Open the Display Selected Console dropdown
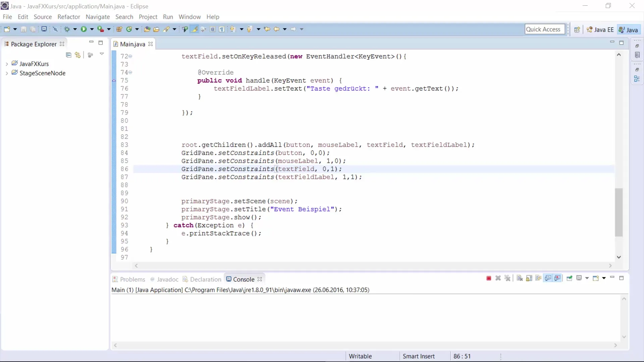The width and height of the screenshot is (644, 362). (x=587, y=278)
